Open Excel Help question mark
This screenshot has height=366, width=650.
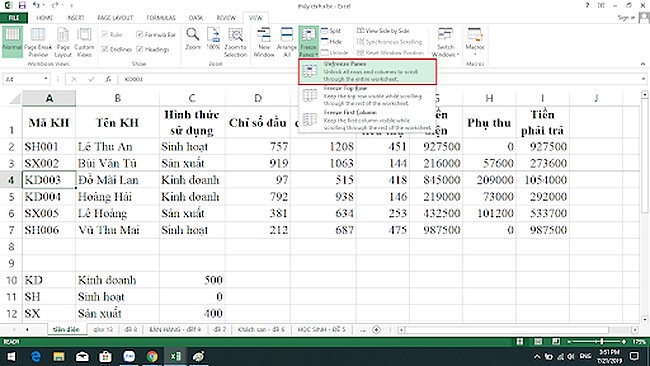pos(587,5)
